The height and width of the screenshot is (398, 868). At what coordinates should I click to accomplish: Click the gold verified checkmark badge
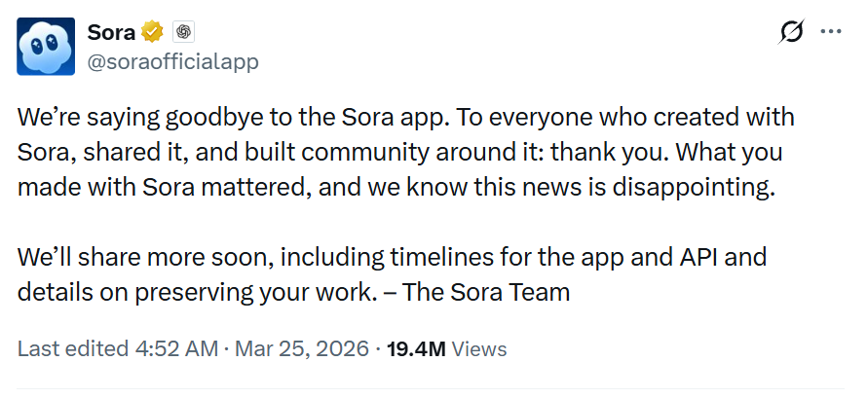[x=151, y=32]
